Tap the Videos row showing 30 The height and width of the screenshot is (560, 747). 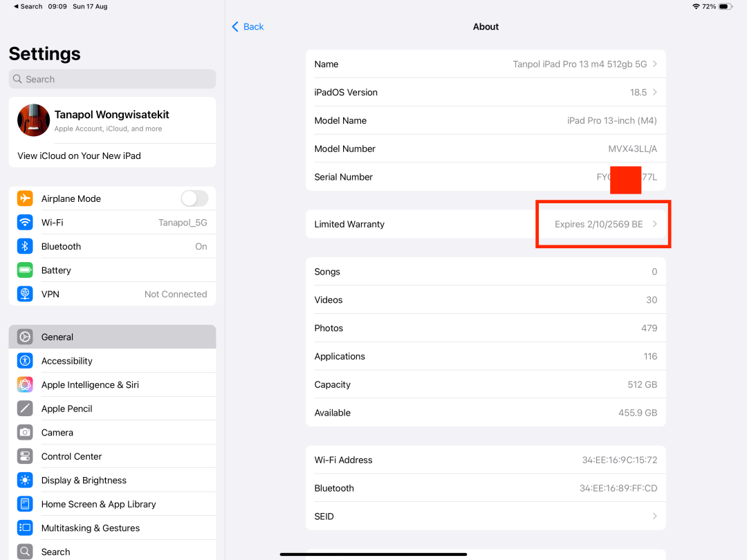pyautogui.click(x=486, y=299)
